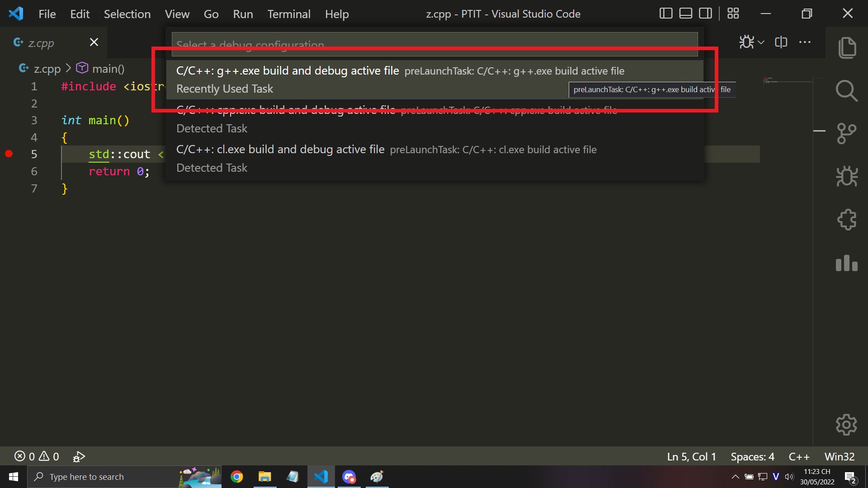Click the return keyword on line 6
Image resolution: width=868 pixels, height=488 pixels.
(109, 172)
